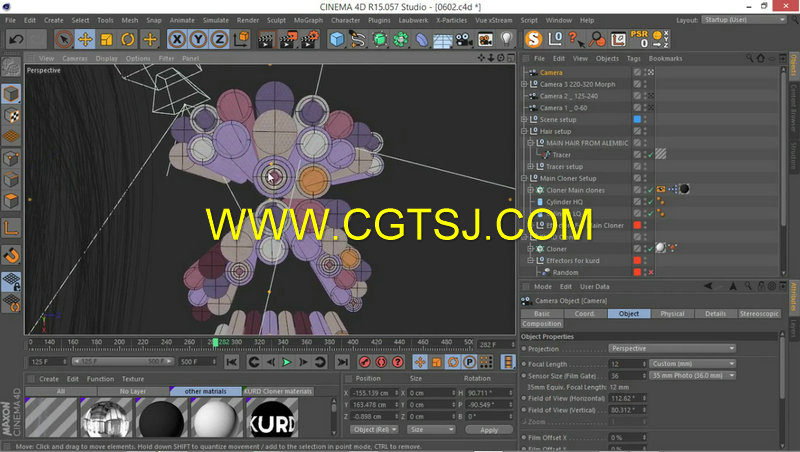
Task: Switch to Model mode in left sidebar
Action: (11, 94)
